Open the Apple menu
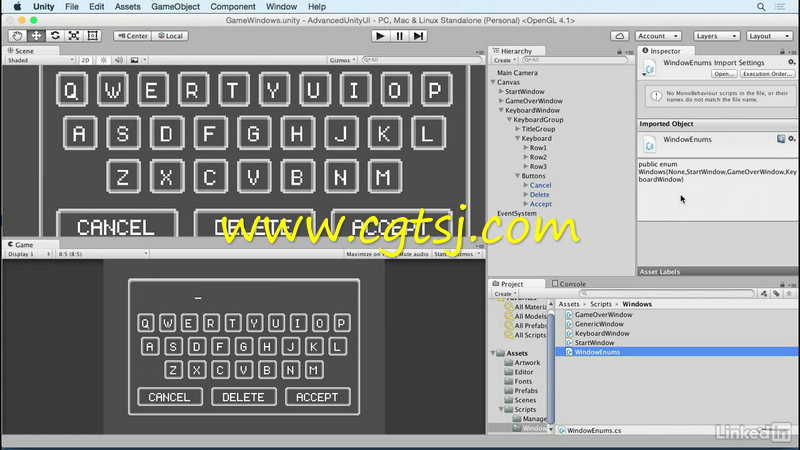 coord(17,7)
